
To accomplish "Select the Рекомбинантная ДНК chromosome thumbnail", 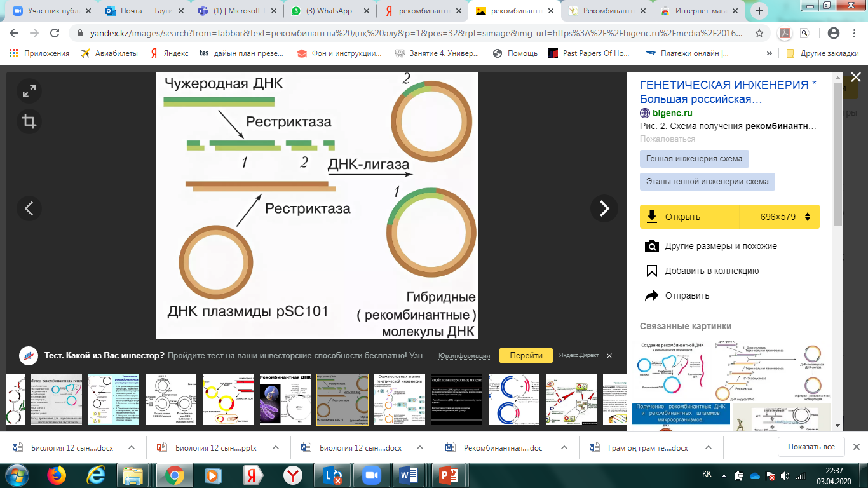I will [x=285, y=399].
